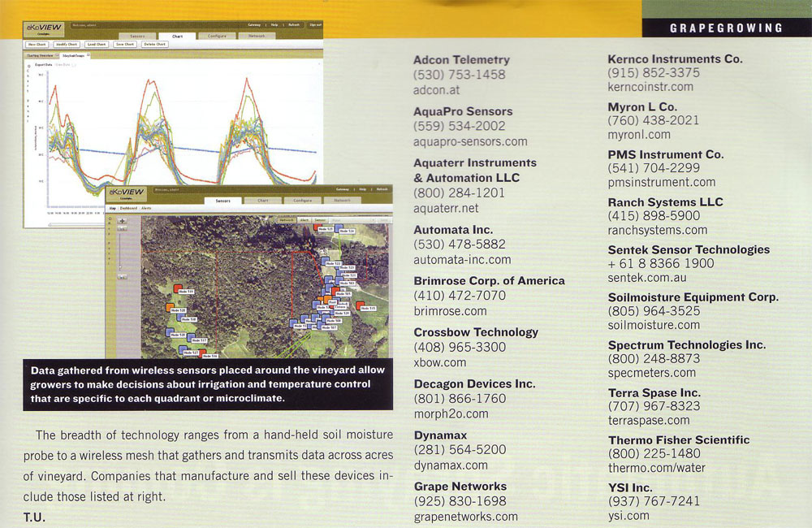Click the myronl.com web address
812x528 pixels.
(x=639, y=135)
